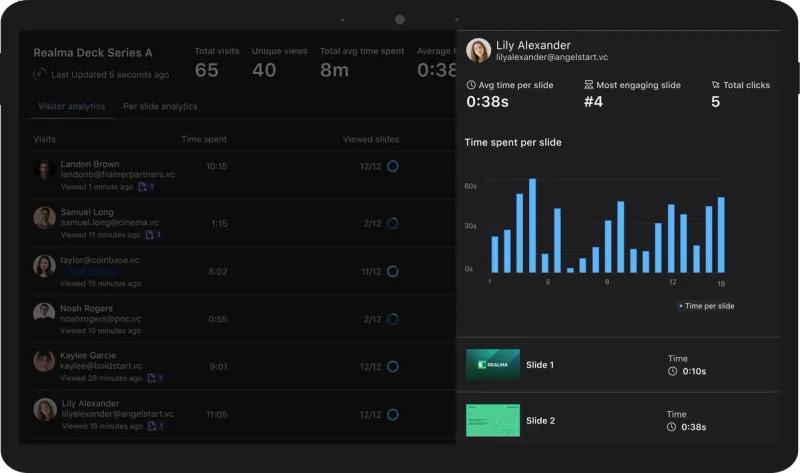
Task: Click noahrogers@pnc.vc email
Action: pyautogui.click(x=101, y=319)
